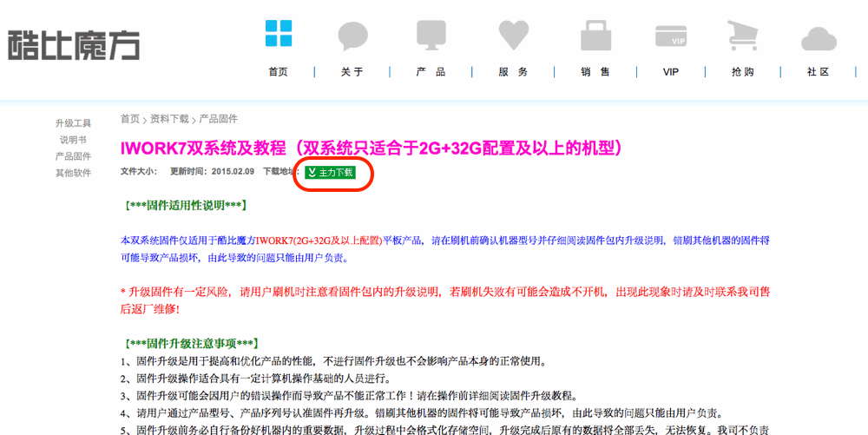Click the shopping cart icon
This screenshot has width=868, height=435.
pyautogui.click(x=743, y=36)
